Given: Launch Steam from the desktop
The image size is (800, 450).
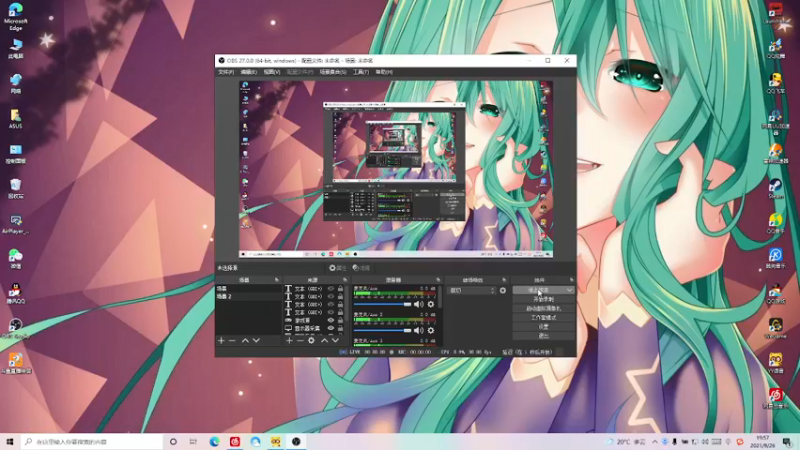Looking at the screenshot, I should [776, 189].
